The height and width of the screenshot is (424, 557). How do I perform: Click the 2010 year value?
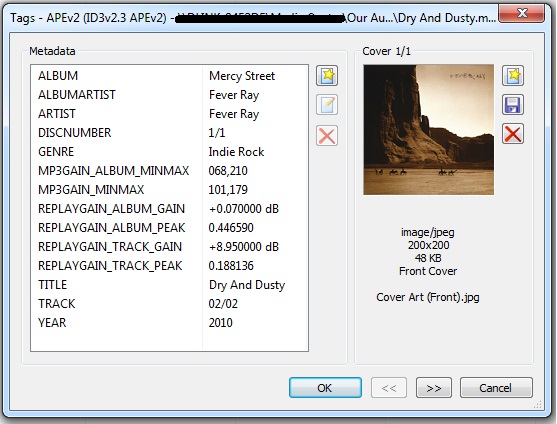click(221, 323)
